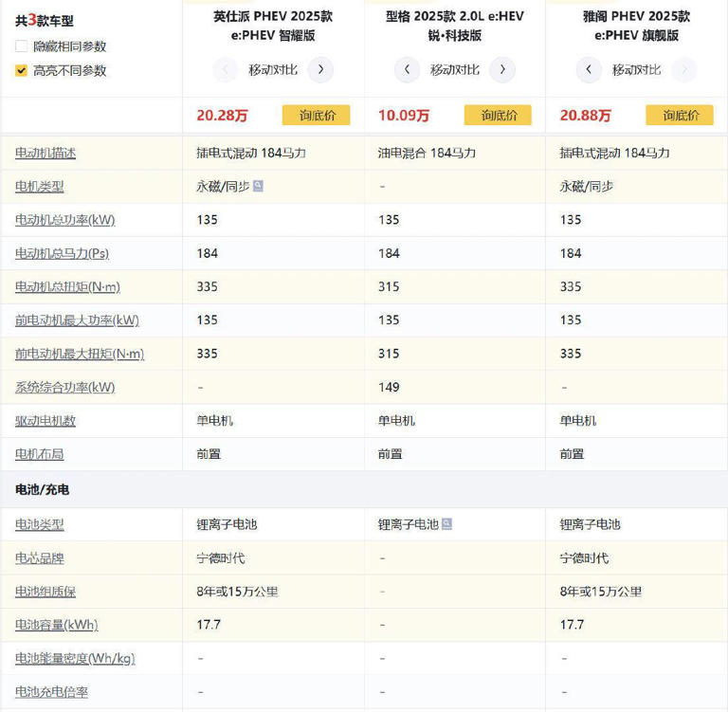Click left arrow under 雅阁 PHEV column

point(589,69)
